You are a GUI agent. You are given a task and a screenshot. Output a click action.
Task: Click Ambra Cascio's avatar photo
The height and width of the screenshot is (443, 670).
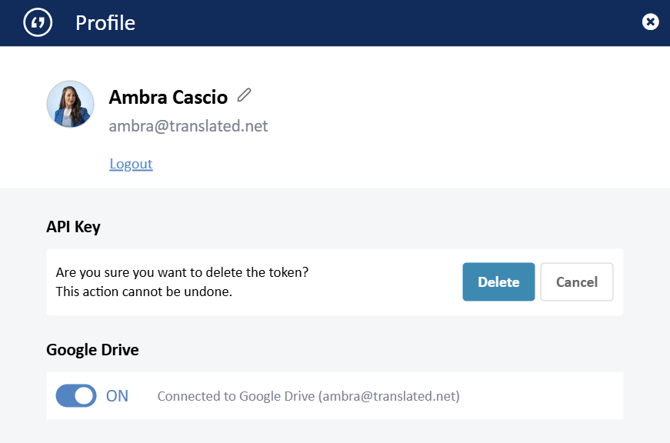click(70, 104)
